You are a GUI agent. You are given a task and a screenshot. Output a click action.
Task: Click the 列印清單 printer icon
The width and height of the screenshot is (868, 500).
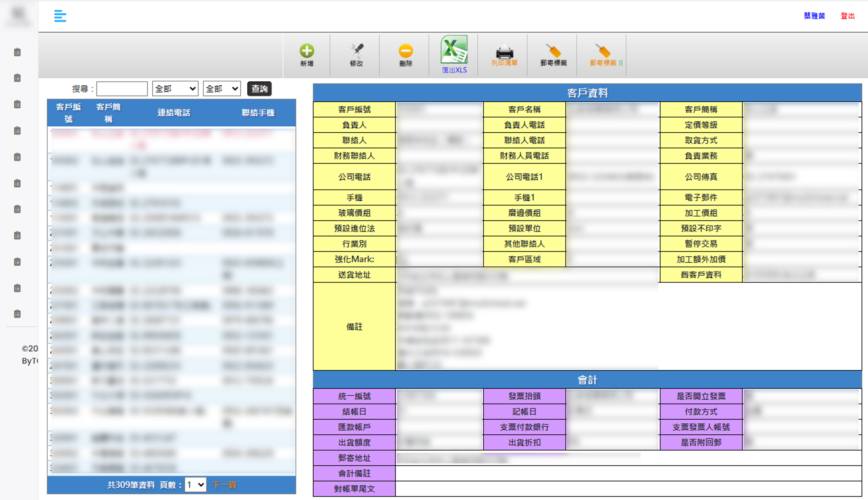(504, 51)
